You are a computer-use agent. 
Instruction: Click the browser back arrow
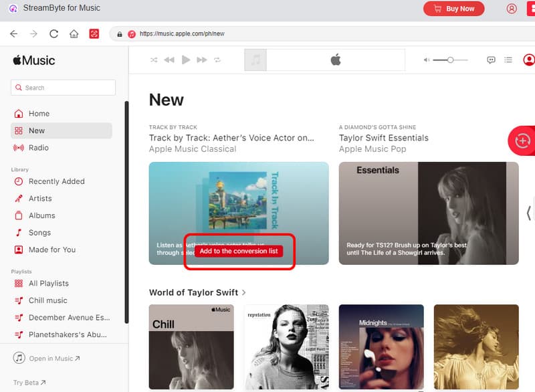tap(13, 33)
